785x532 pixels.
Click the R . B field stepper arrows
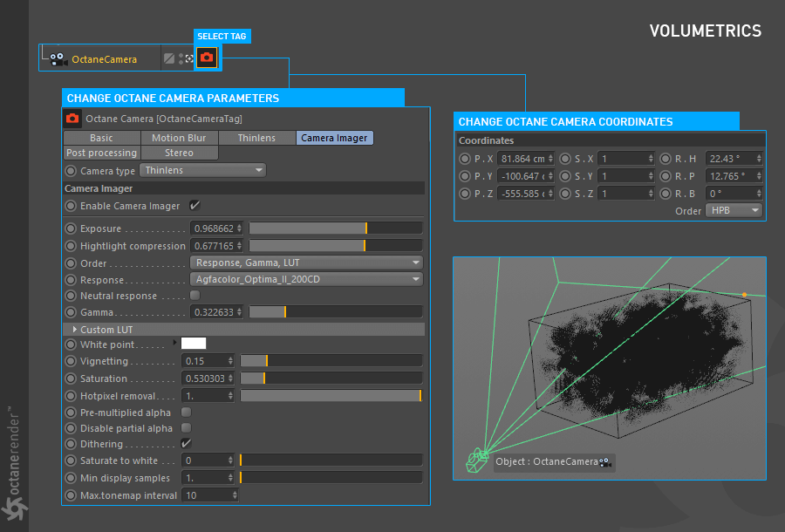pyautogui.click(x=759, y=194)
